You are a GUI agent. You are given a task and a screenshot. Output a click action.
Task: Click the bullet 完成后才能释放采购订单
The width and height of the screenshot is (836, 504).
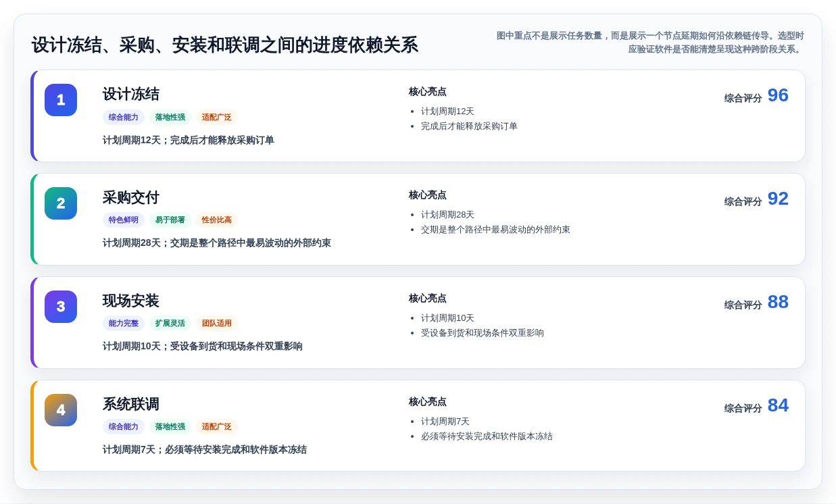(469, 126)
